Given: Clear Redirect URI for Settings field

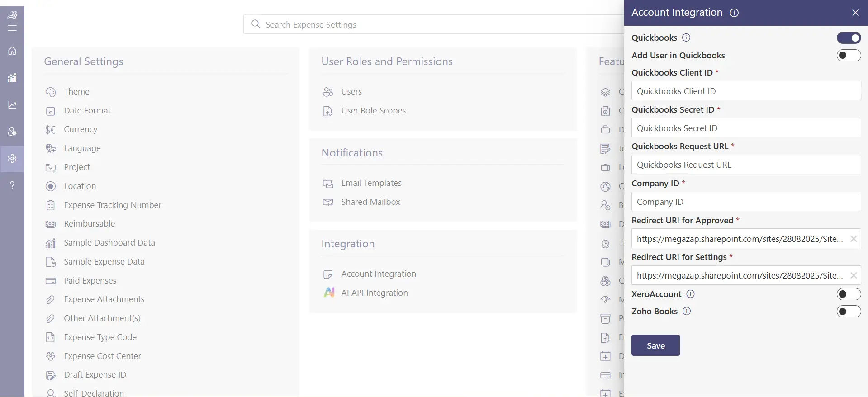Looking at the screenshot, I should tap(853, 275).
